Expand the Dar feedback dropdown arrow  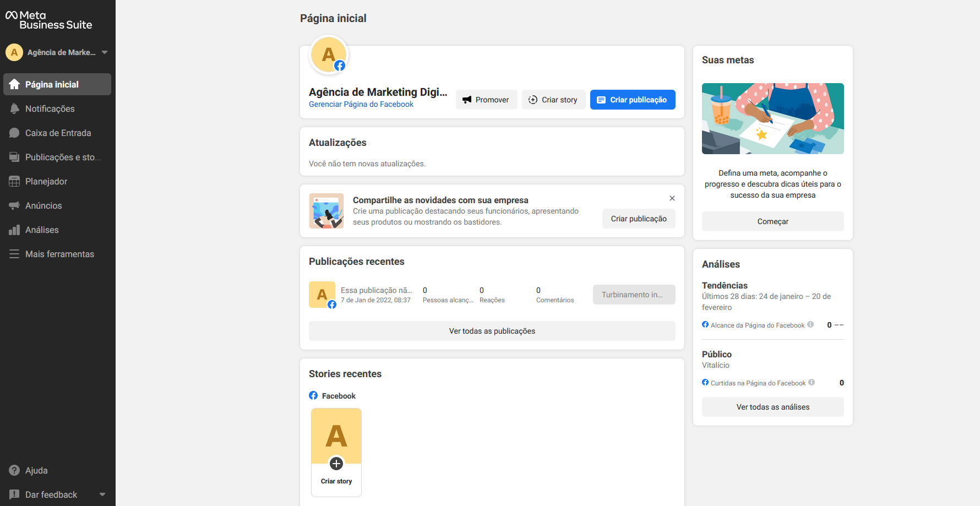(102, 495)
